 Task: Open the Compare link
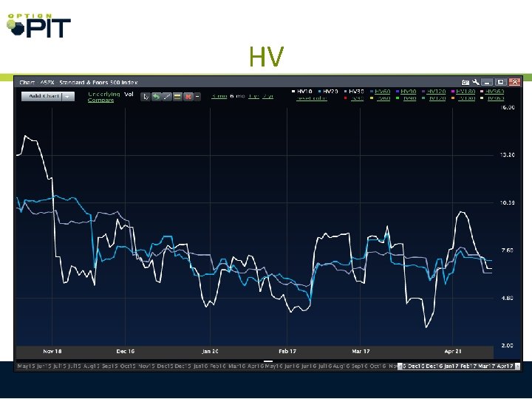click(x=100, y=100)
